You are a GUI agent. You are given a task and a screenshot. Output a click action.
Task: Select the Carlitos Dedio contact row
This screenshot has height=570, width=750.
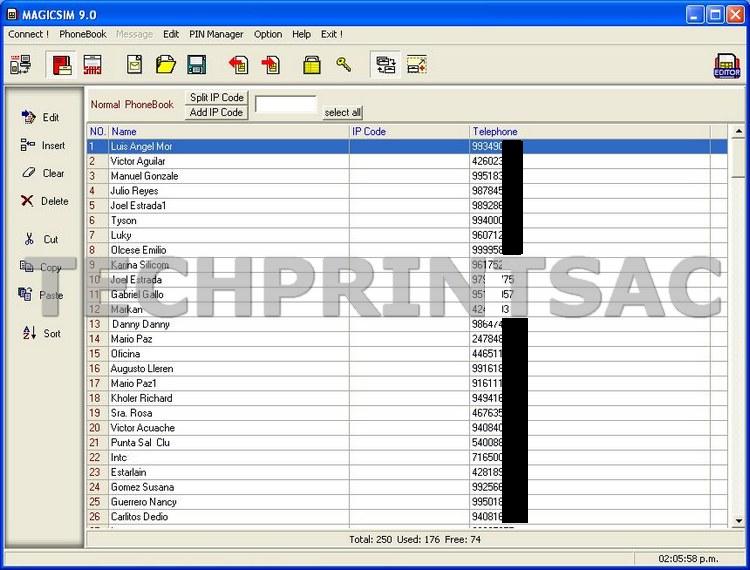407,517
